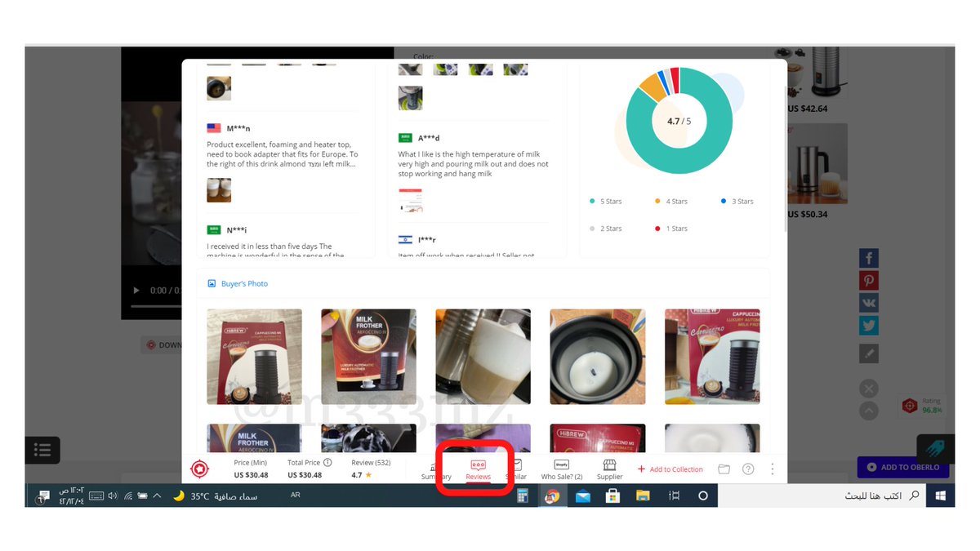The height and width of the screenshot is (551, 980).
Task: Click the Review (532) rating summary
Action: coord(371,469)
